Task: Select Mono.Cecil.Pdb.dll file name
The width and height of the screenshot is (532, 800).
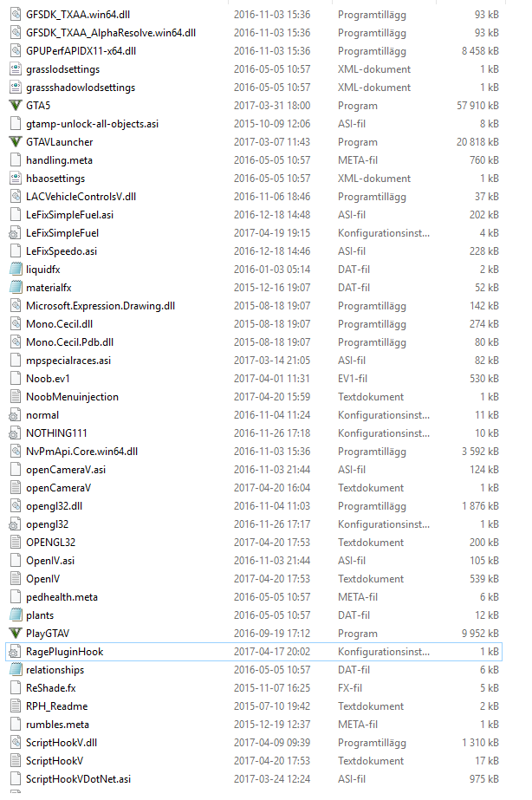Action: tap(69, 341)
